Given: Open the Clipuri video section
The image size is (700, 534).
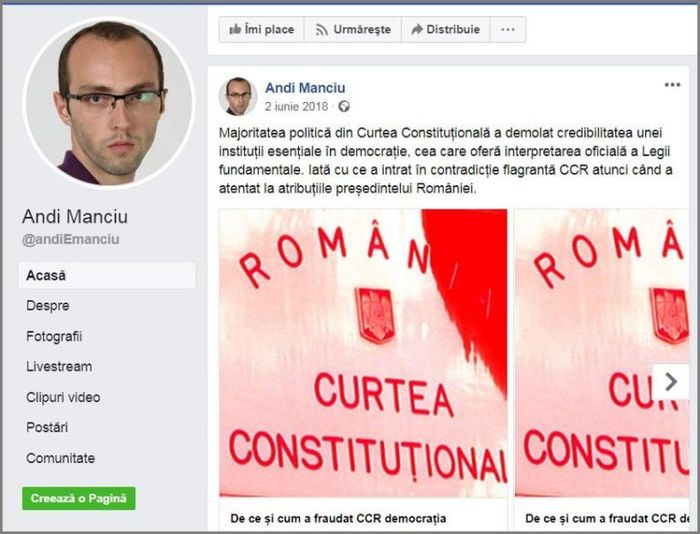Looking at the screenshot, I should coord(63,397).
